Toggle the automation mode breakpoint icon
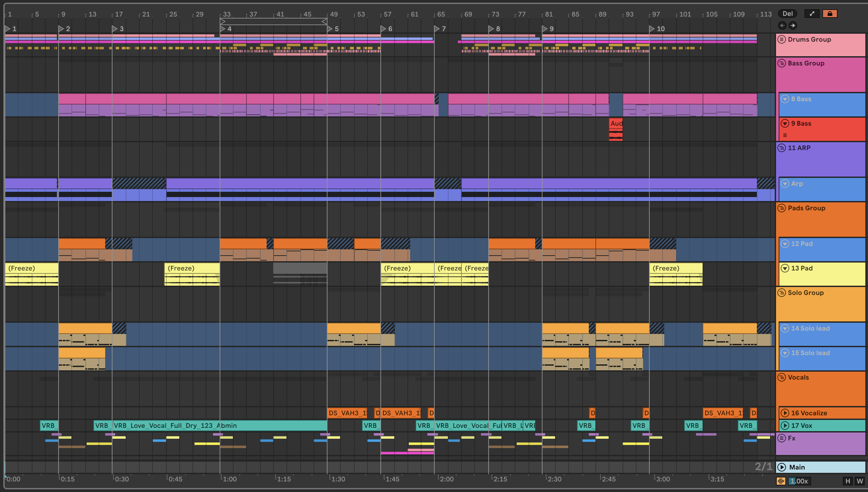This screenshot has height=492, width=868. [812, 14]
